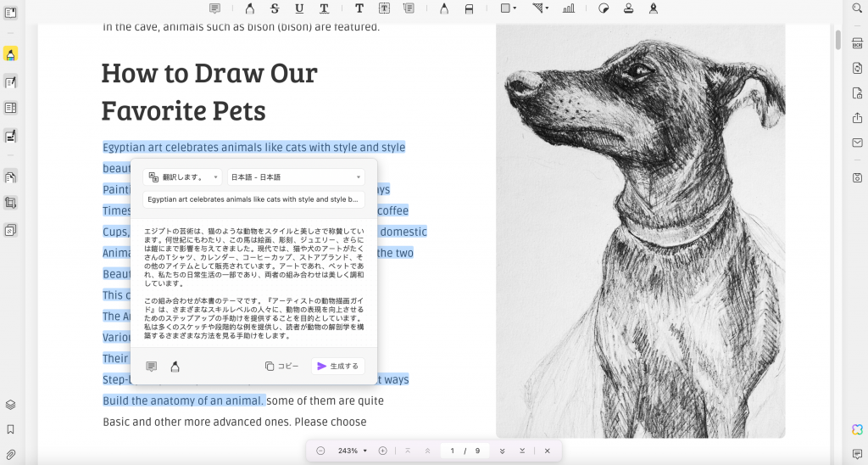
Task: Open the comments list at bottom right
Action: 857,455
